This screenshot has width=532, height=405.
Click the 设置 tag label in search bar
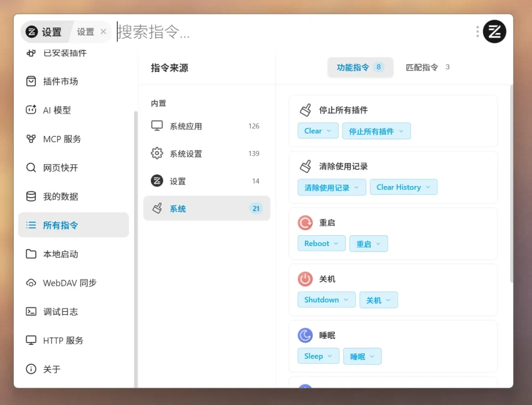[x=86, y=31]
